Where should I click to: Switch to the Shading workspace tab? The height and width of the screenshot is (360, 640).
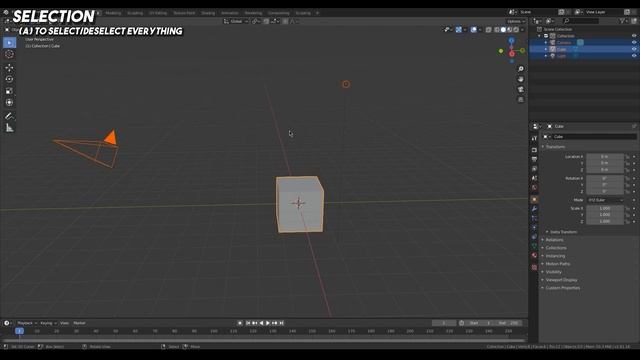(x=208, y=13)
